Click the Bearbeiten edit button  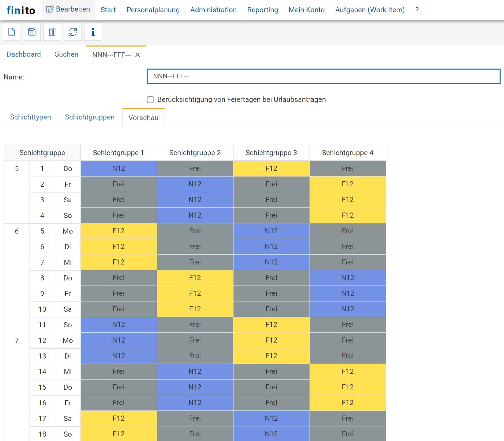(x=68, y=10)
